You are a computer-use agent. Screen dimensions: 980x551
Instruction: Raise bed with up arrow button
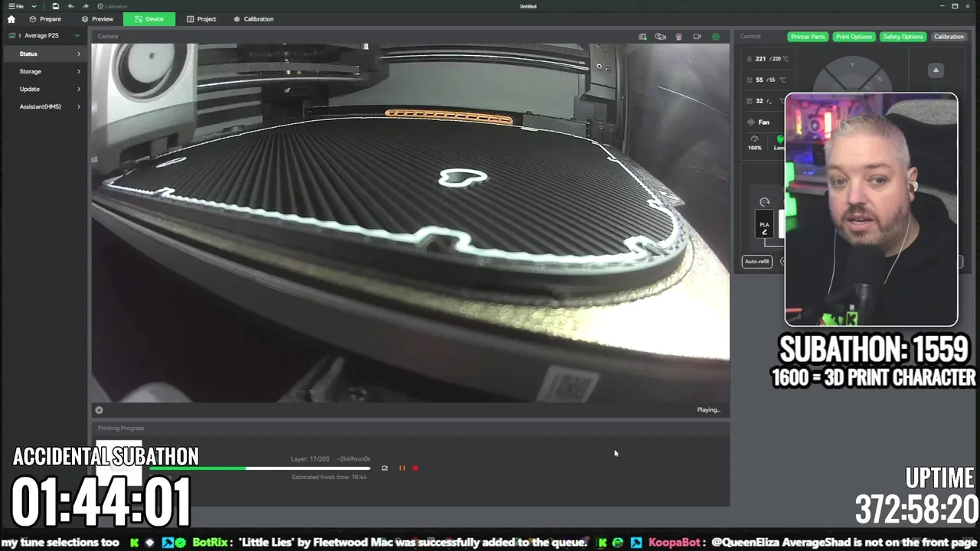pos(936,70)
